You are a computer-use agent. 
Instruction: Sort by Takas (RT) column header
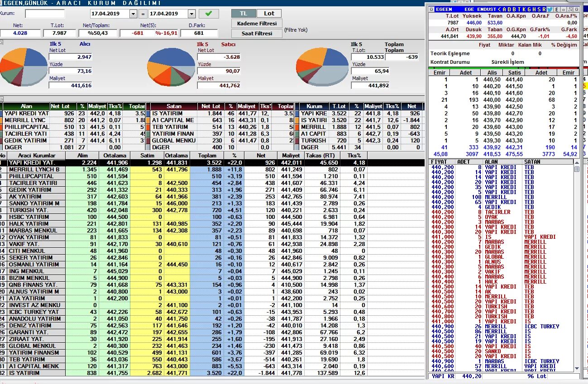point(320,156)
